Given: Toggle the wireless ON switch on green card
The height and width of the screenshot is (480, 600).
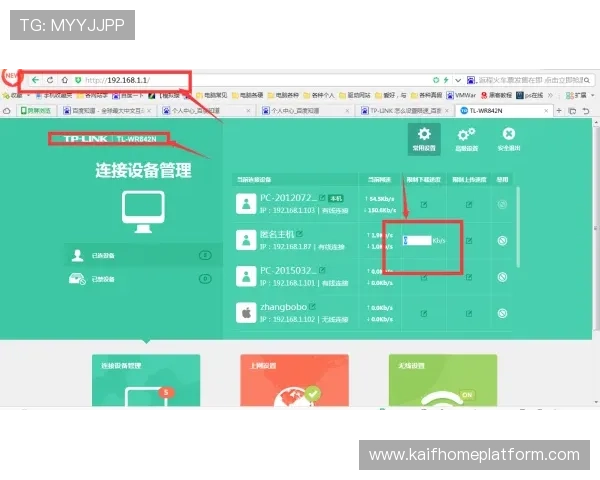Looking at the screenshot, I should [467, 395].
